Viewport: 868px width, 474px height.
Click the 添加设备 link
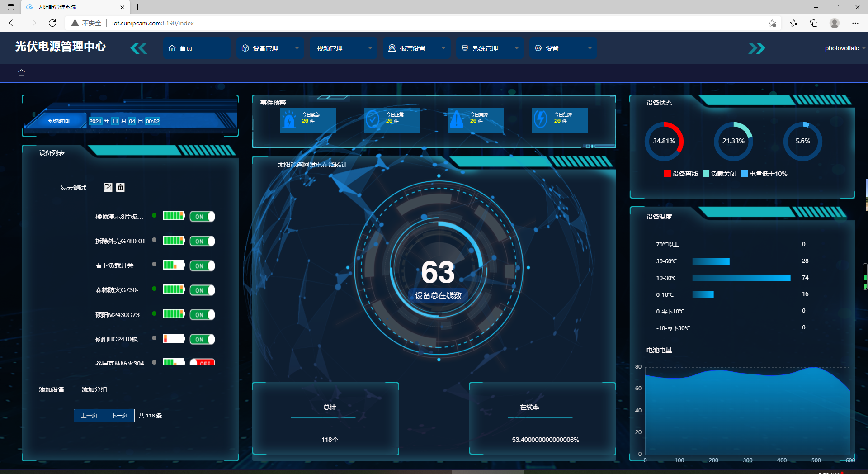(52, 389)
